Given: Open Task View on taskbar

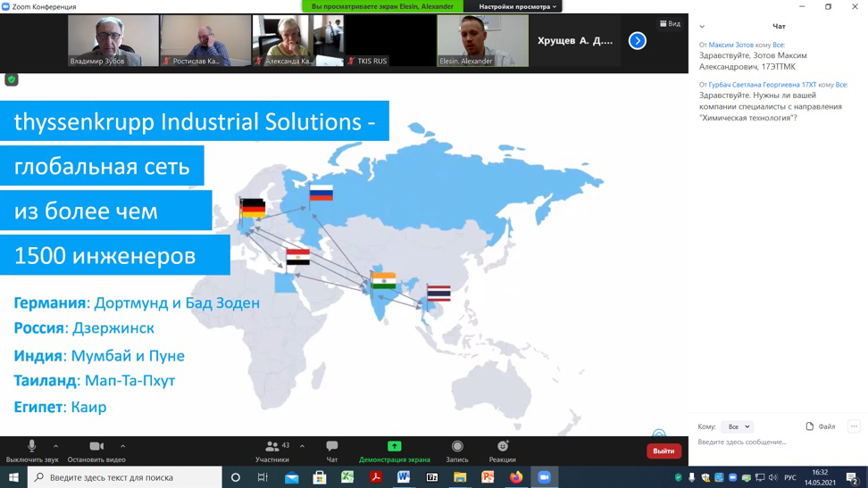Looking at the screenshot, I should 263,477.
